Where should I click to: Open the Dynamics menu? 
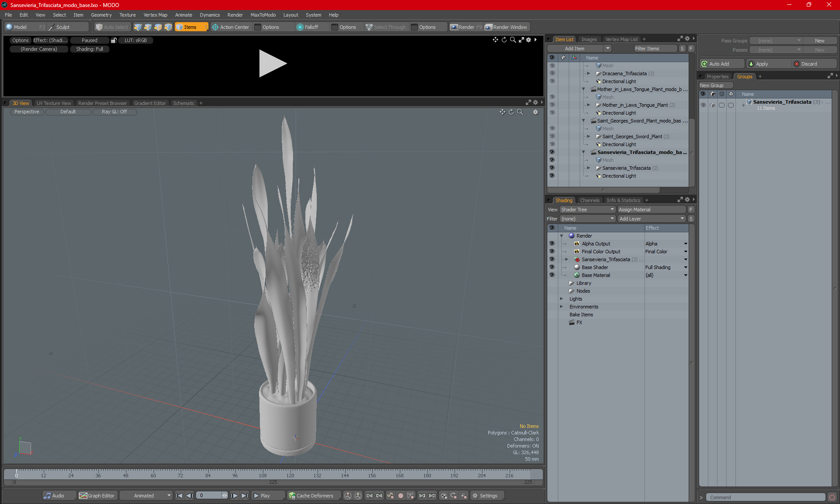[210, 14]
